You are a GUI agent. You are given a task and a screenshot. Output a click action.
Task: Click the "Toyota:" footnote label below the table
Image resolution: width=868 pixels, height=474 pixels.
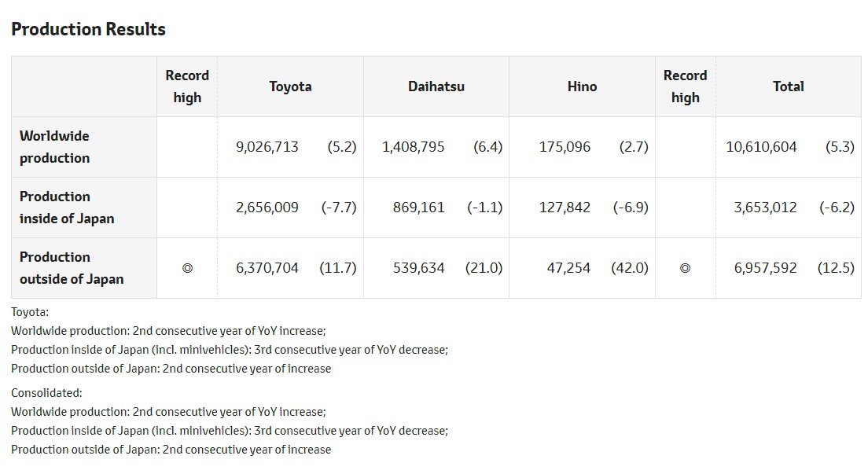pyautogui.click(x=30, y=311)
